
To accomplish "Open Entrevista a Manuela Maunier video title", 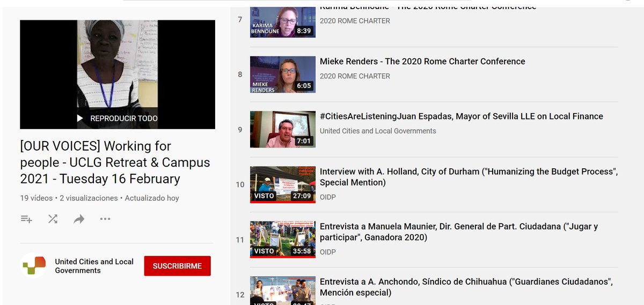I will (459, 232).
